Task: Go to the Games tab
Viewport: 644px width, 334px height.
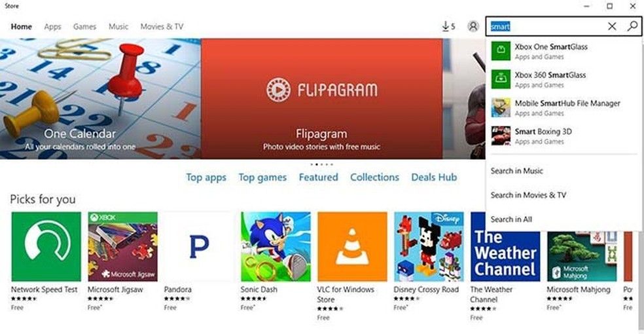Action: tap(84, 27)
